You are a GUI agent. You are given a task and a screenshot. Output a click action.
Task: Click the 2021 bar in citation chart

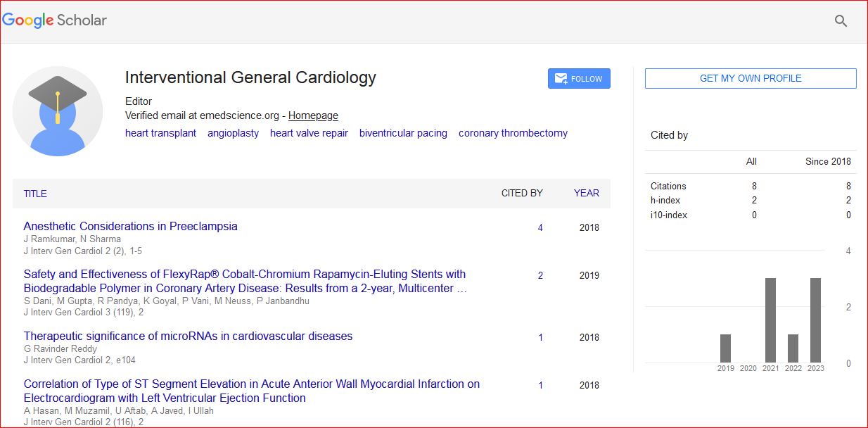tap(770, 320)
